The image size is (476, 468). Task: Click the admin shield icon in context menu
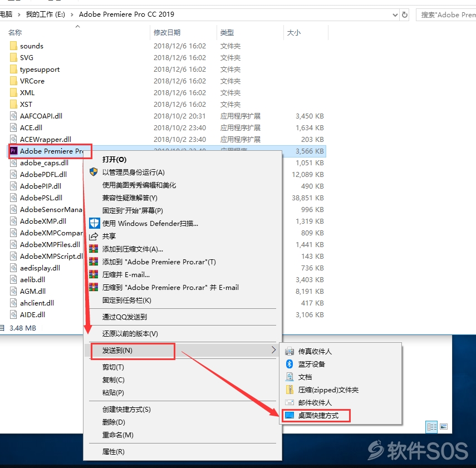pos(94,172)
